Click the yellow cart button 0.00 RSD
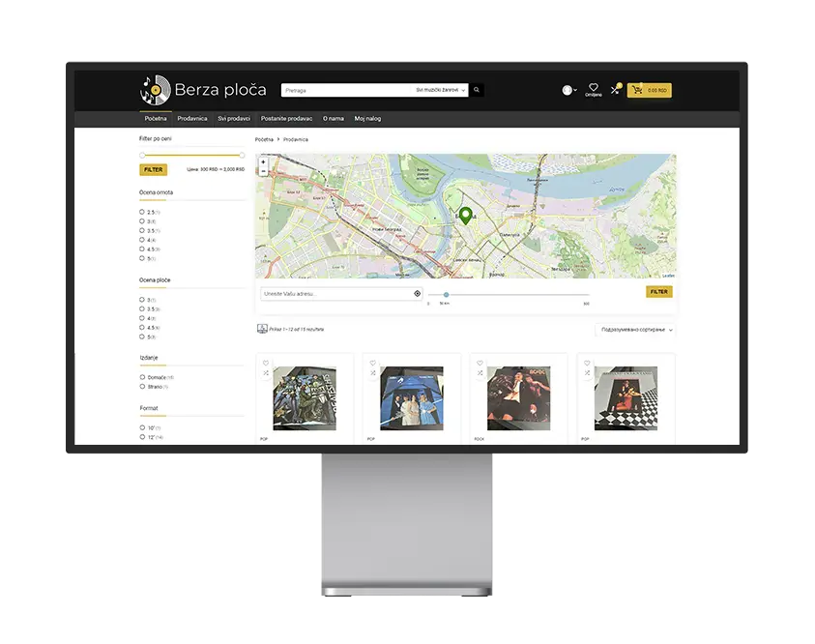Screen dimensions: 815x644 [x=649, y=91]
